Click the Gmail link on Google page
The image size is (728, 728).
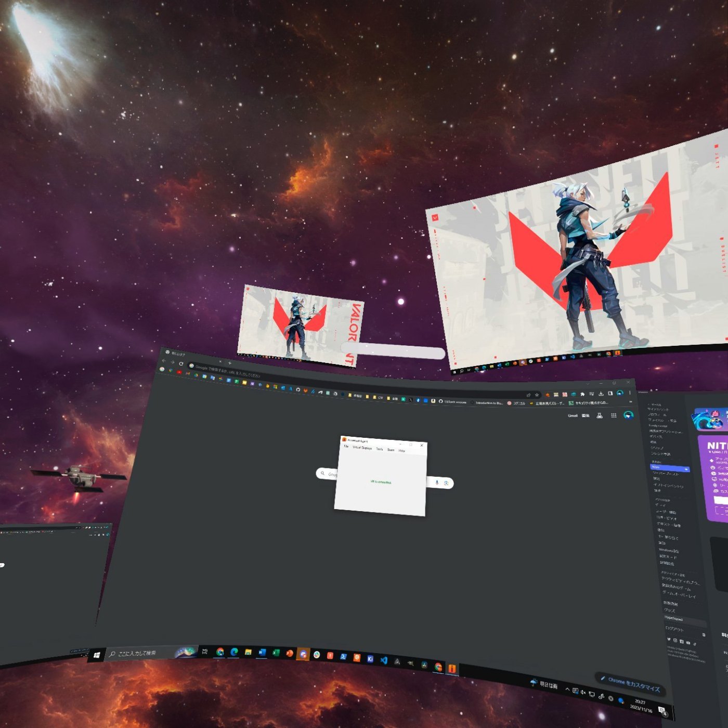click(573, 415)
